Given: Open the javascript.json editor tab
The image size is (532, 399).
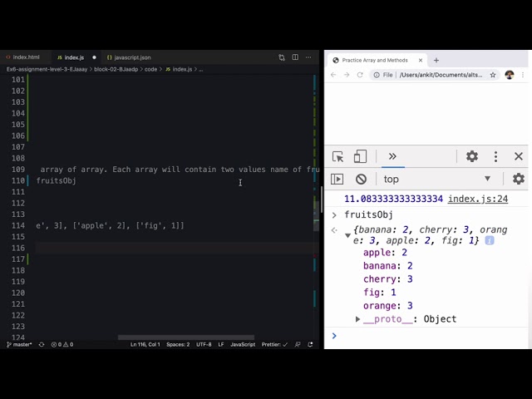Looking at the screenshot, I should (x=129, y=57).
